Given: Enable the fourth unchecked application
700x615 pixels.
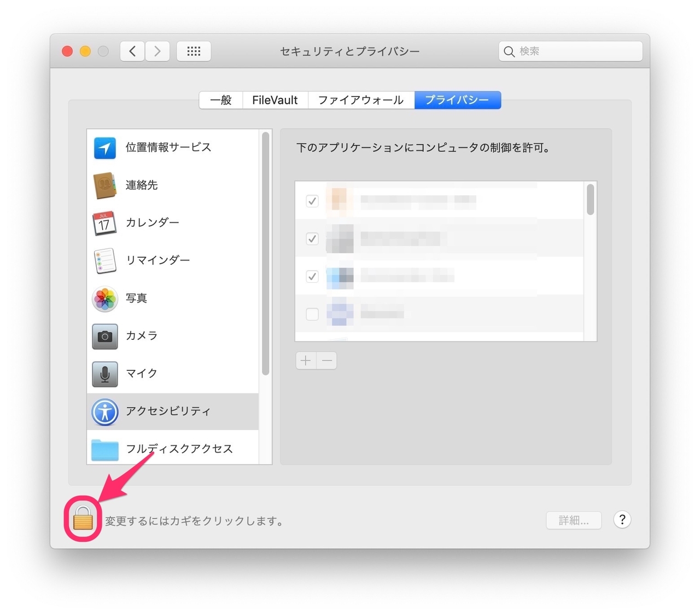Looking at the screenshot, I should [312, 314].
